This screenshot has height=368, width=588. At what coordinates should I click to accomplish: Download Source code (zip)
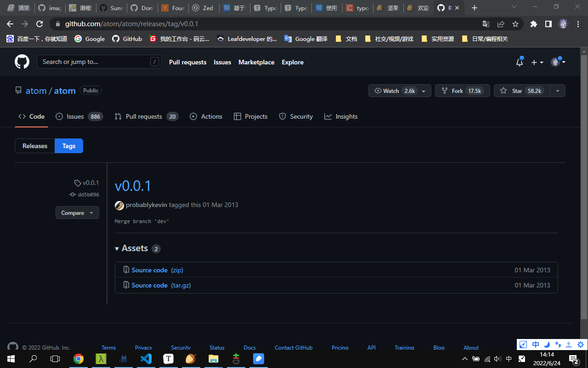[157, 270]
